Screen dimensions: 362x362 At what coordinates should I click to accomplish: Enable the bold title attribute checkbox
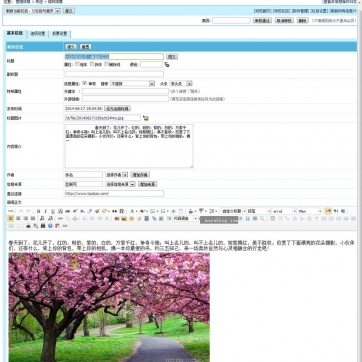[77, 64]
